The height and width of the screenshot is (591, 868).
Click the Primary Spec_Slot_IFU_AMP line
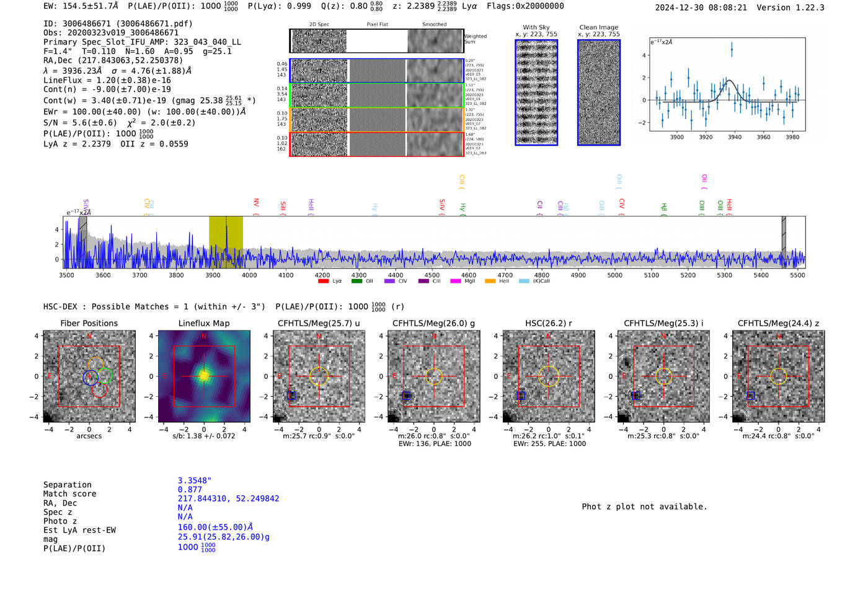click(x=143, y=42)
